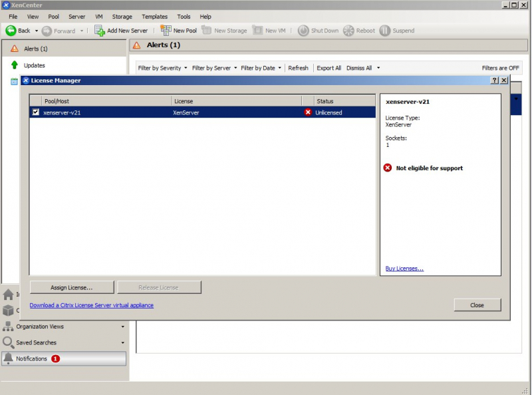Open the Updates green arrow item

pyautogui.click(x=15, y=65)
